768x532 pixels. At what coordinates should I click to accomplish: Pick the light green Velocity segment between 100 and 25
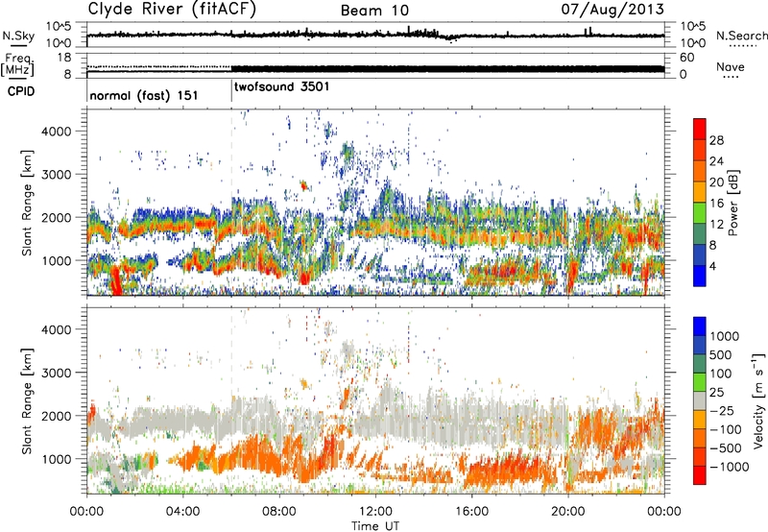(x=700, y=382)
